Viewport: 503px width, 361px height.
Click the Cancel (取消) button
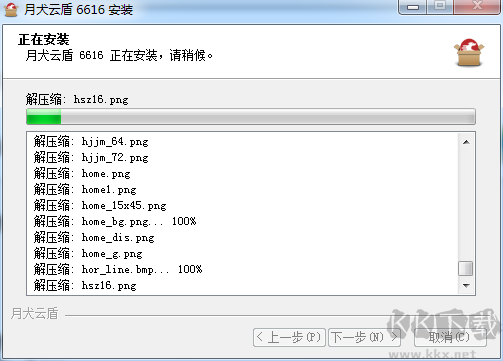[x=450, y=337]
